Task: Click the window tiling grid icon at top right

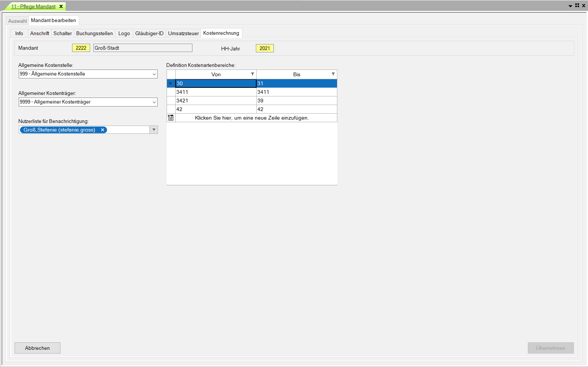Action: tap(577, 6)
